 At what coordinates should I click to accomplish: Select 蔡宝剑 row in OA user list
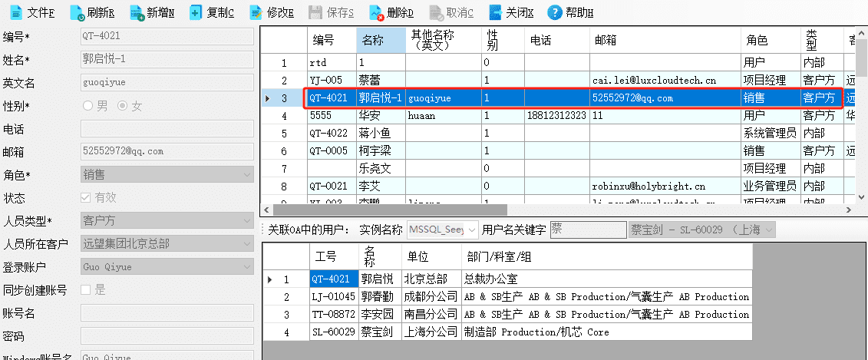507,332
